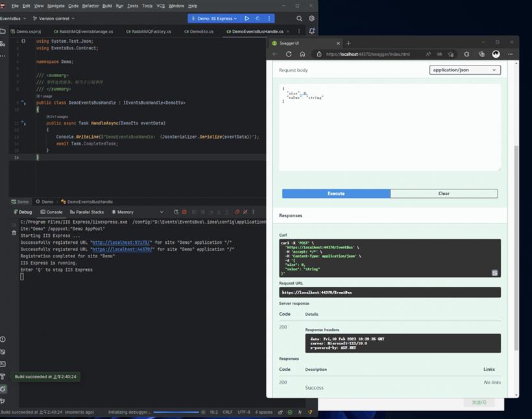Open the File menu
Image resolution: width=532 pixels, height=419 pixels.
pos(15,6)
